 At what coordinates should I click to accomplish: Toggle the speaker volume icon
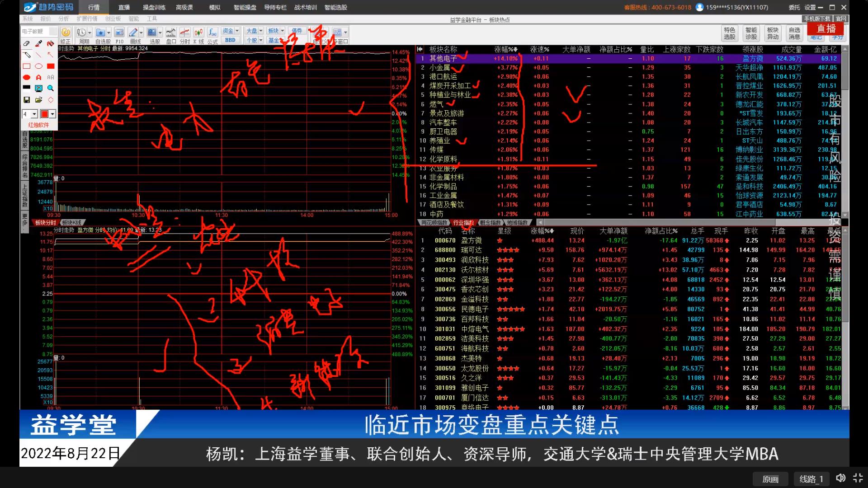840,478
